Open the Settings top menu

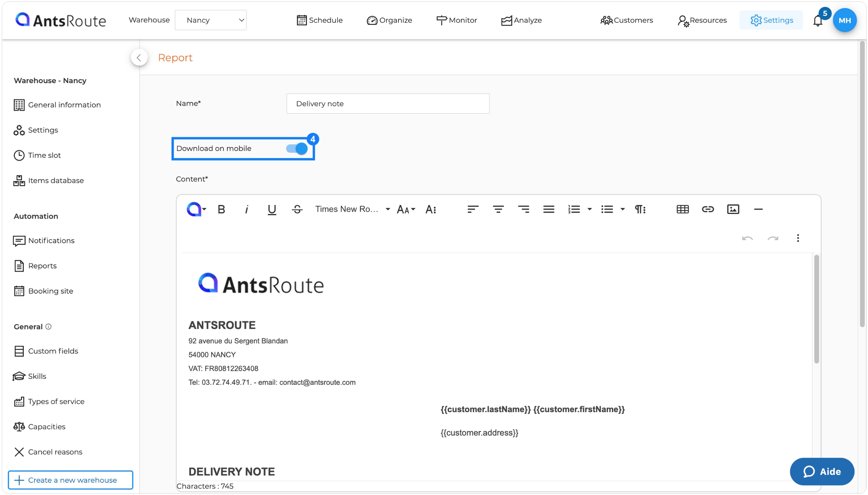[x=771, y=20]
